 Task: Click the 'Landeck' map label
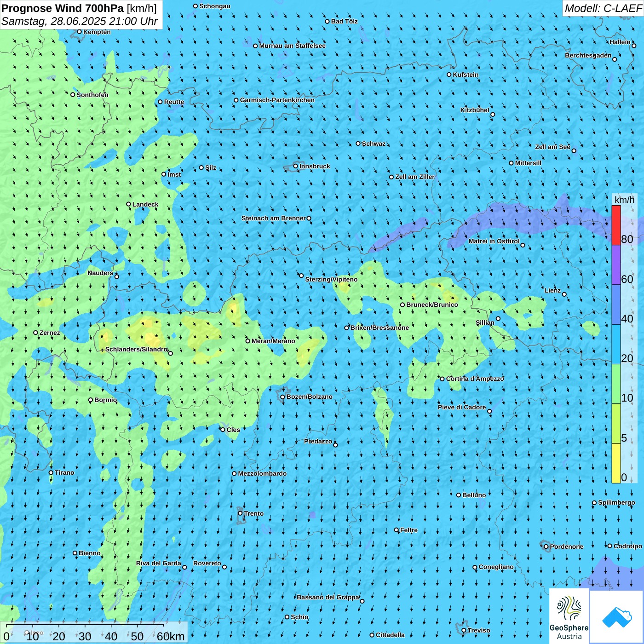tap(145, 204)
